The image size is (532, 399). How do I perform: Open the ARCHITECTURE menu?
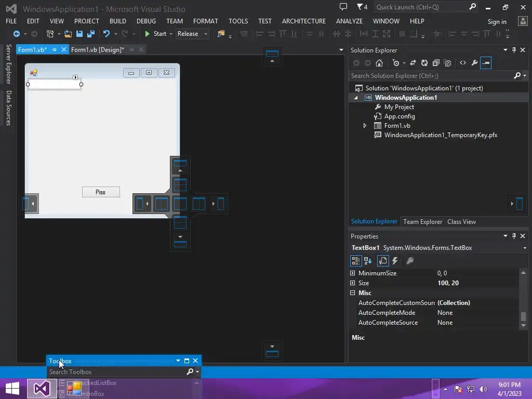(x=303, y=21)
